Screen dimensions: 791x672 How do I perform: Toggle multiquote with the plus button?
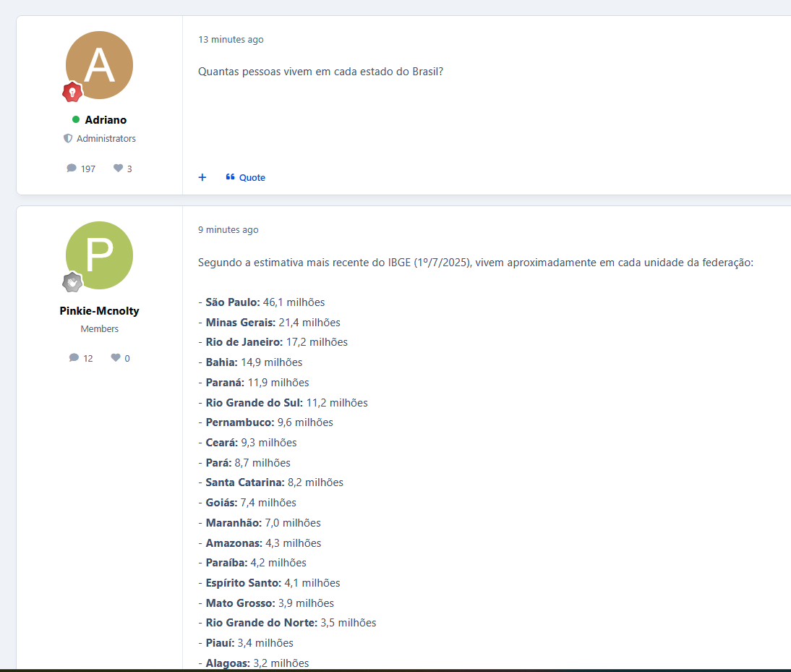(x=202, y=177)
